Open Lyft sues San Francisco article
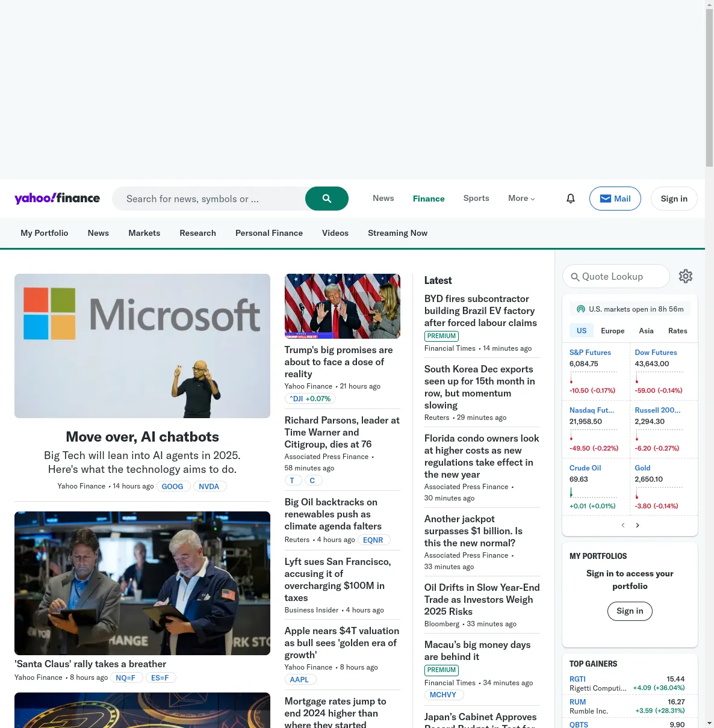The width and height of the screenshot is (714, 728). pyautogui.click(x=338, y=579)
